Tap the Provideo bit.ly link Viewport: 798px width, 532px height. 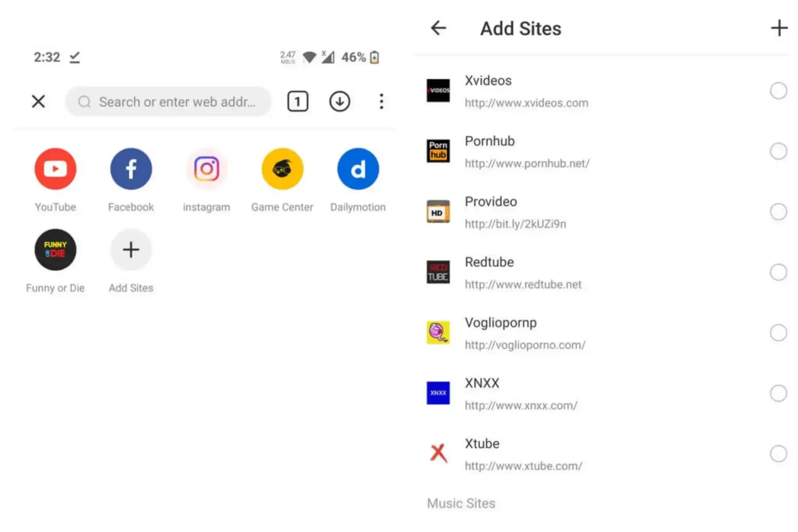click(x=515, y=224)
